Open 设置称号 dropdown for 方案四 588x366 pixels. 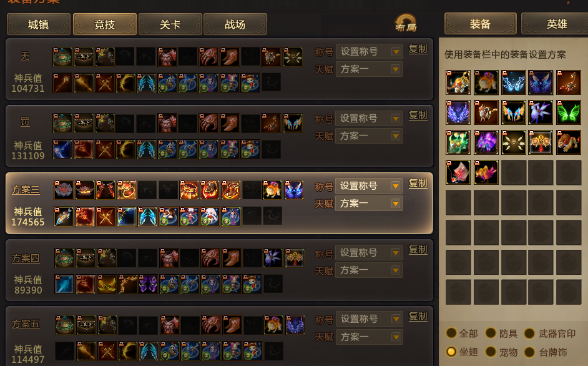click(x=369, y=252)
